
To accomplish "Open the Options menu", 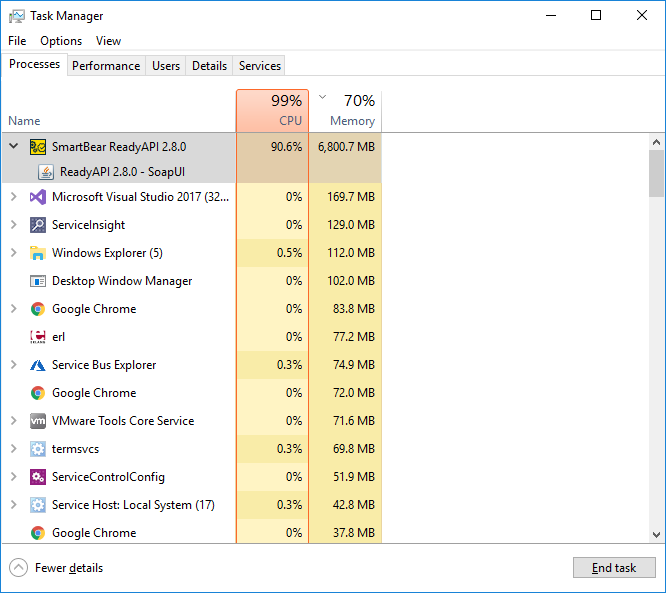I will tap(61, 41).
